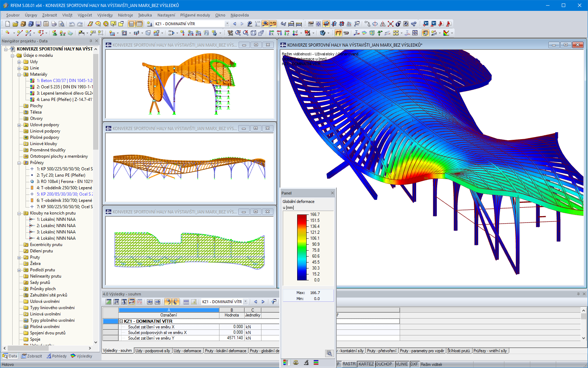The image size is (588, 368).
Task: Open the Data navigator tab
Action: [x=10, y=356]
